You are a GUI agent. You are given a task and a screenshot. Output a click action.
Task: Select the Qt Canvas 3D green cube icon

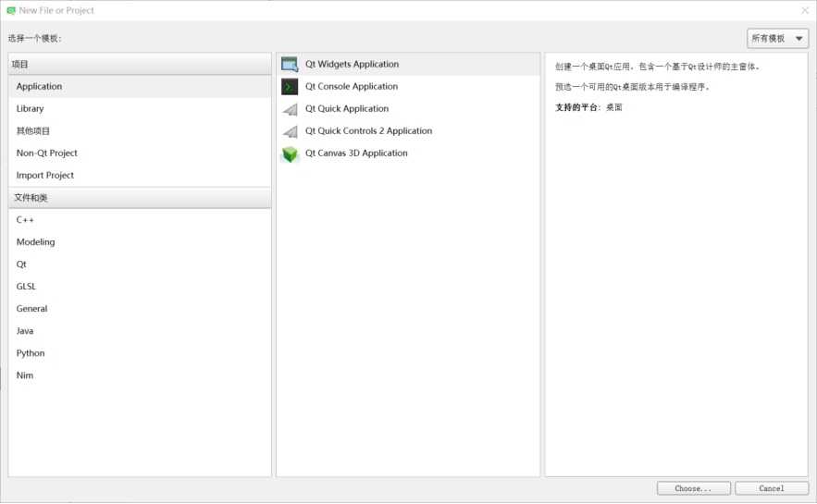coord(290,154)
